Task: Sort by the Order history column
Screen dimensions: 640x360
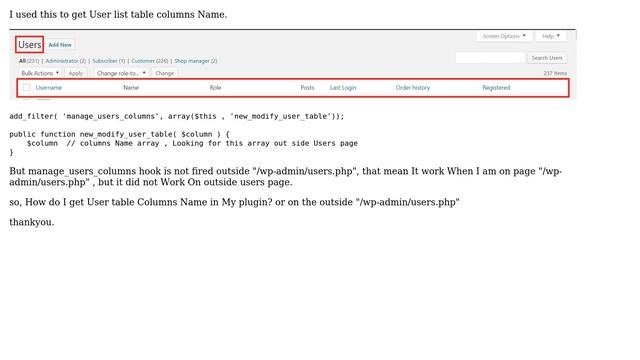Action: [413, 88]
